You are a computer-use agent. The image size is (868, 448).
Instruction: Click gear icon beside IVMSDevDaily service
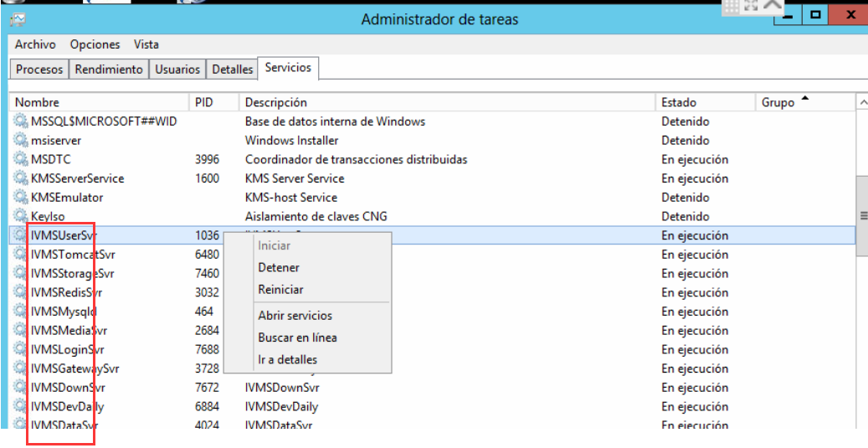[x=20, y=406]
